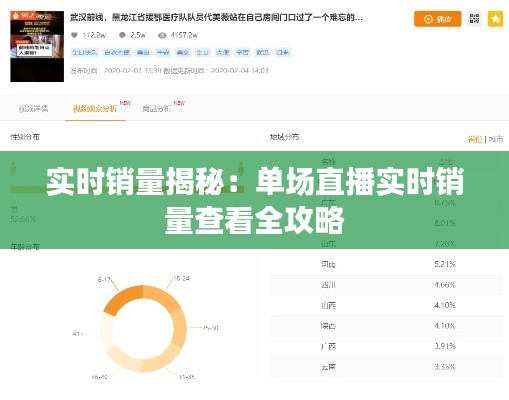The width and height of the screenshot is (509, 400).
Task: Click the flame score badge 98.2
Action: (23, 15)
